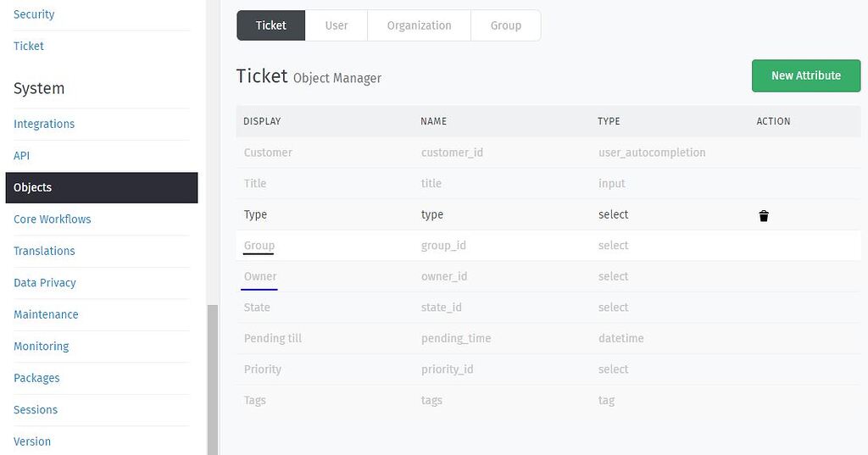Screen dimensions: 868x455
Task: Open Data Privacy section
Action: 45,283
